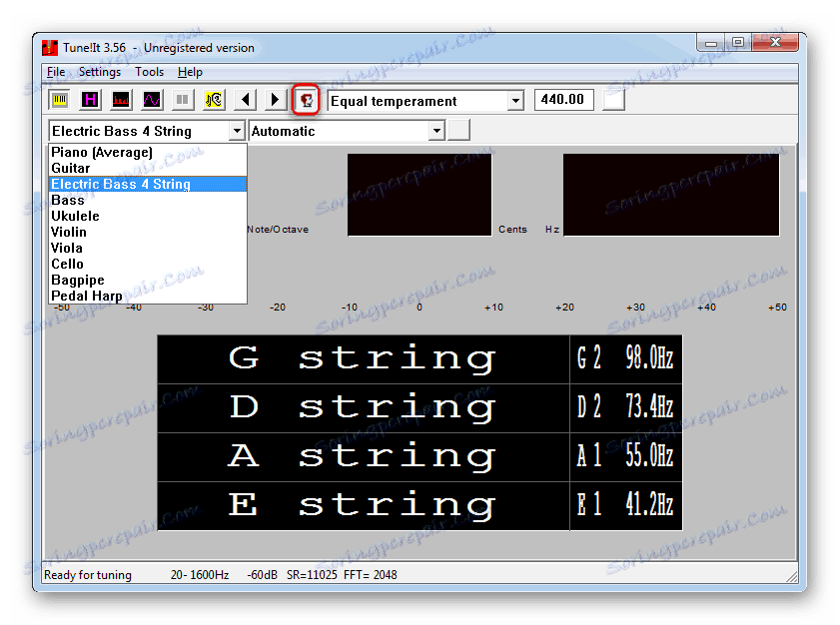Open the Help menu
Image resolution: width=840 pixels, height=625 pixels.
pos(190,72)
